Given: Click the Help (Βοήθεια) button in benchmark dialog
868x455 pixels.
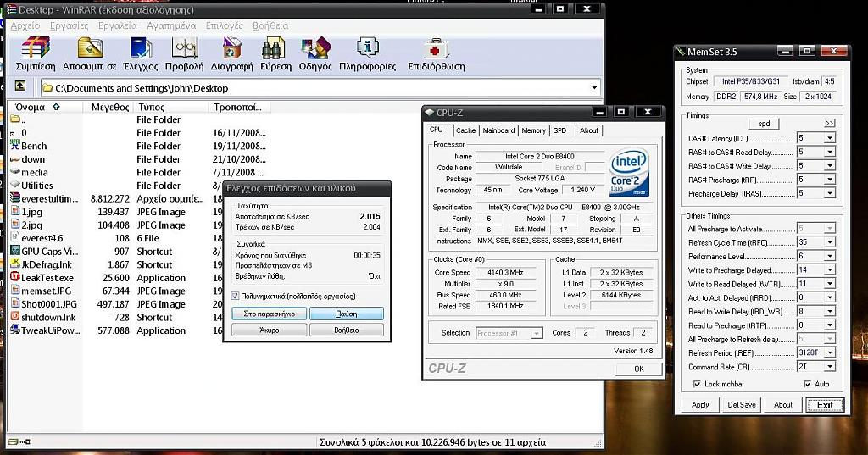Looking at the screenshot, I should [x=347, y=330].
